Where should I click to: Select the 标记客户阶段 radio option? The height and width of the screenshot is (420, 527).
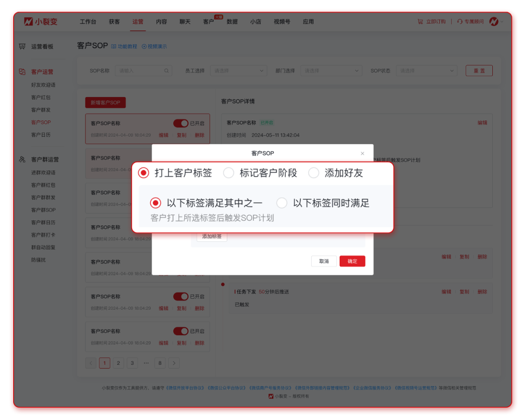[x=229, y=173]
